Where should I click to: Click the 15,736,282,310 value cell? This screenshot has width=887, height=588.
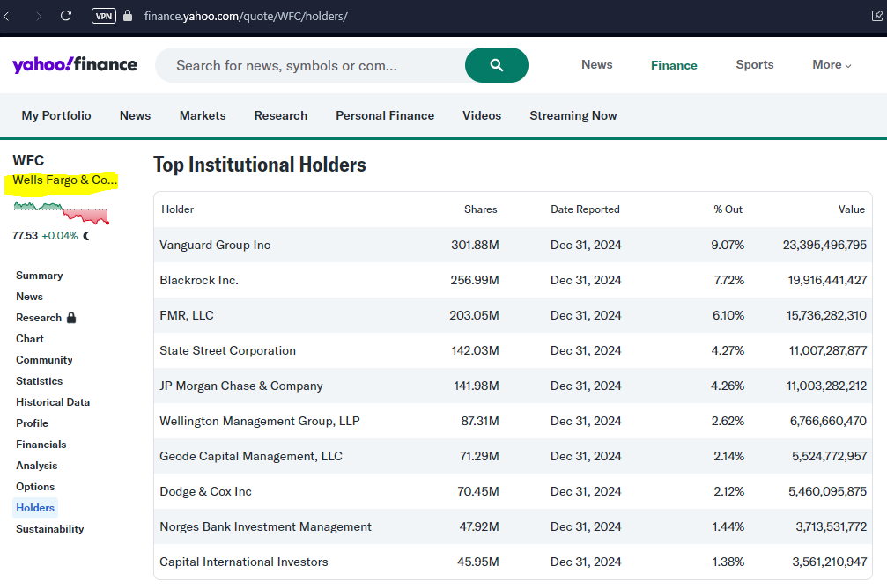coord(826,315)
